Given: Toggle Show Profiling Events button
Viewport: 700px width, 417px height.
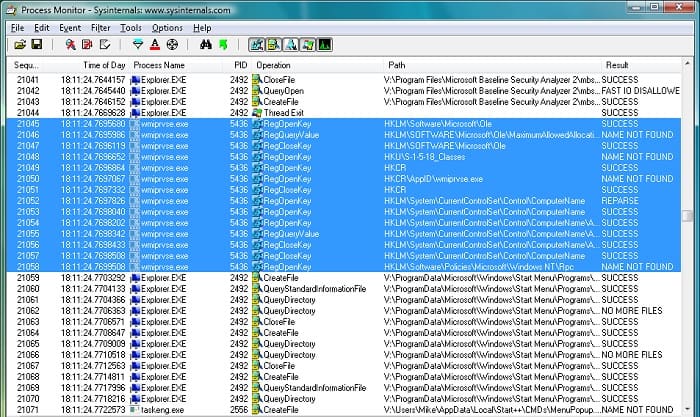Looking at the screenshot, I should pyautogui.click(x=325, y=45).
